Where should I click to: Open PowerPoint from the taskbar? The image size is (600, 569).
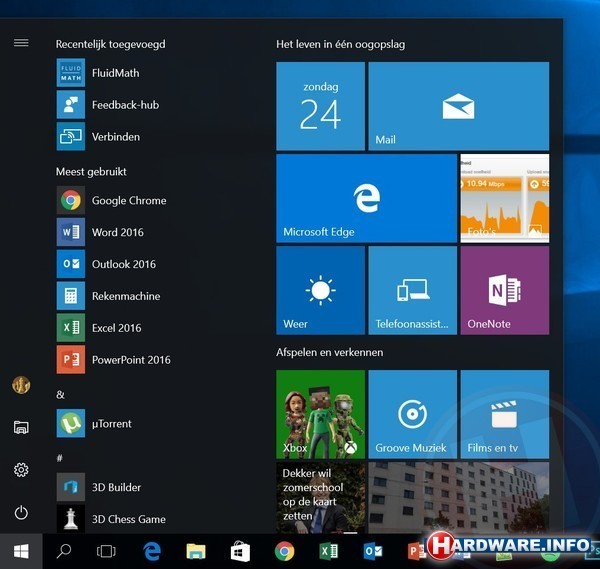416,551
